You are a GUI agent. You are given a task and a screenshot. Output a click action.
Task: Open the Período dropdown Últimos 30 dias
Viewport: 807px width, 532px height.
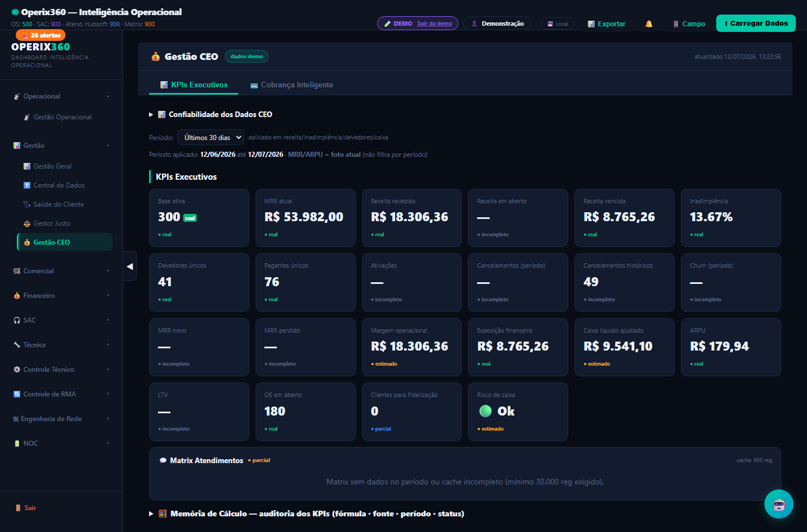211,137
